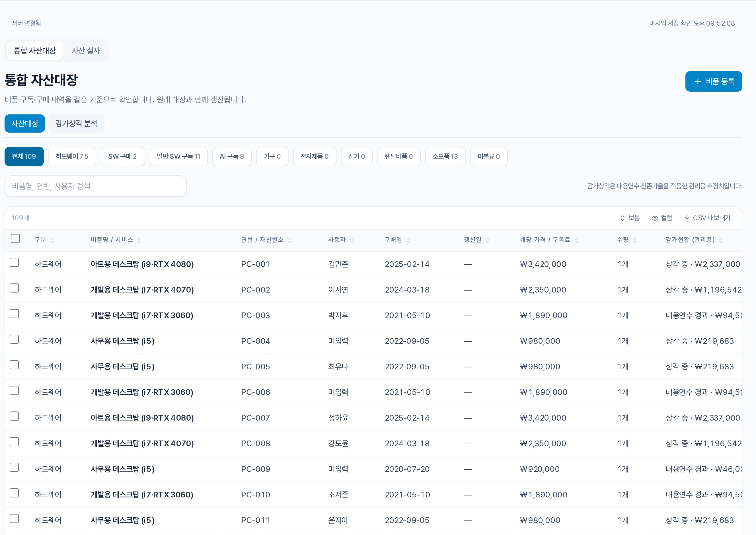Click user name 강도윤

coord(338,443)
